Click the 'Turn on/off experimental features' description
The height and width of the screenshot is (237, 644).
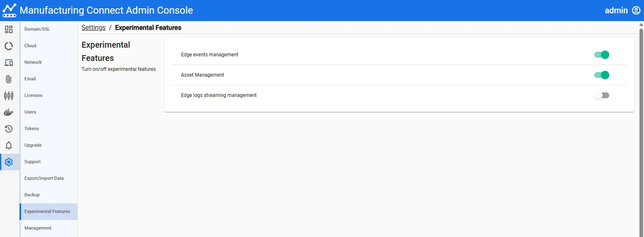118,69
